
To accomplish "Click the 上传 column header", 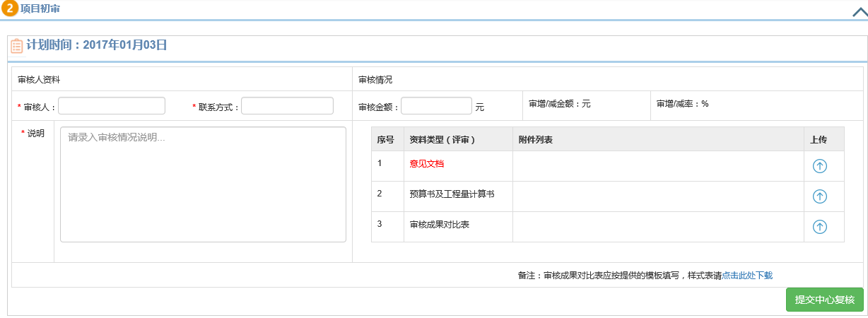I will point(818,140).
